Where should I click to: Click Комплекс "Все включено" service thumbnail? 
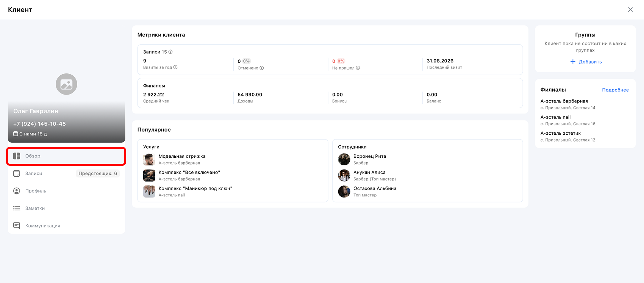pos(149,176)
